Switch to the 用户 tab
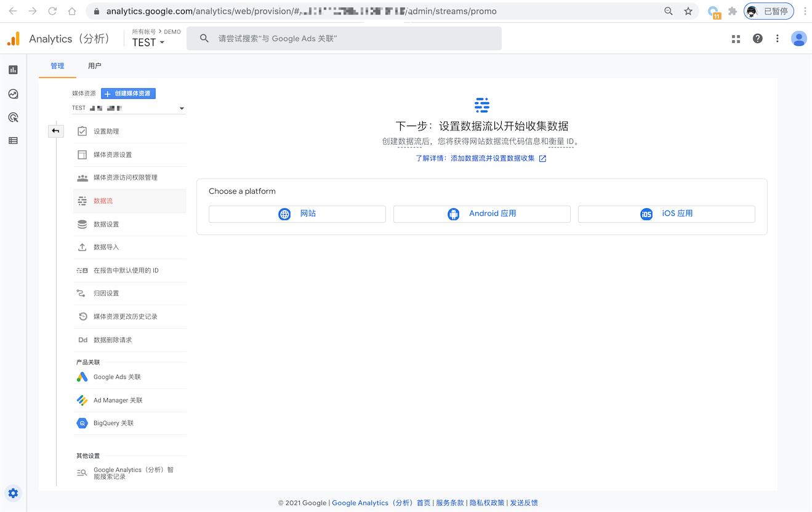Viewport: 812px width, 512px height. click(94, 66)
